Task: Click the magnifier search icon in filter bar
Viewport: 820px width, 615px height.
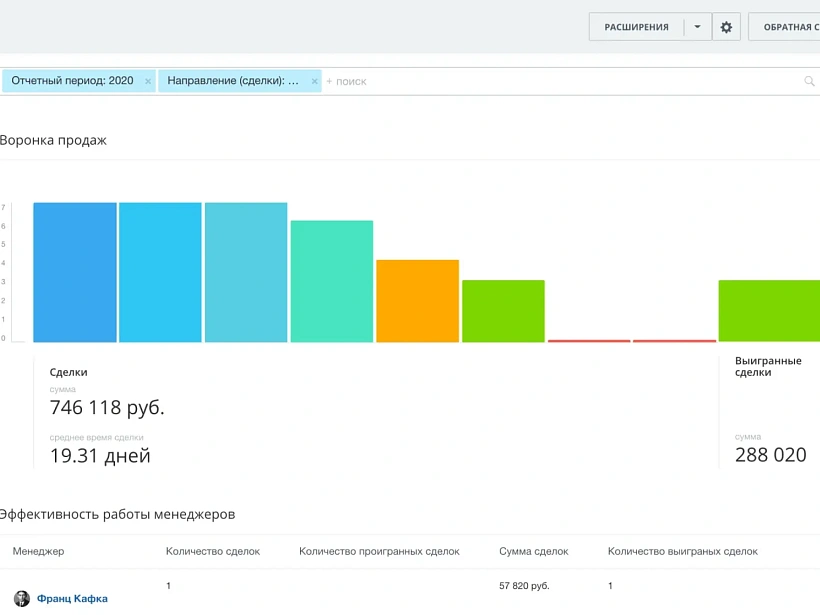Action: (809, 81)
